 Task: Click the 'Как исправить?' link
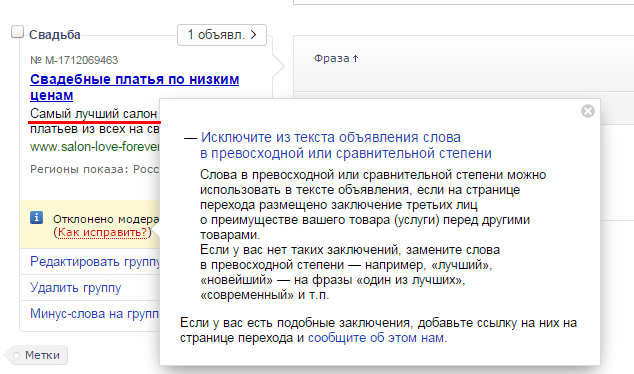pos(102,232)
